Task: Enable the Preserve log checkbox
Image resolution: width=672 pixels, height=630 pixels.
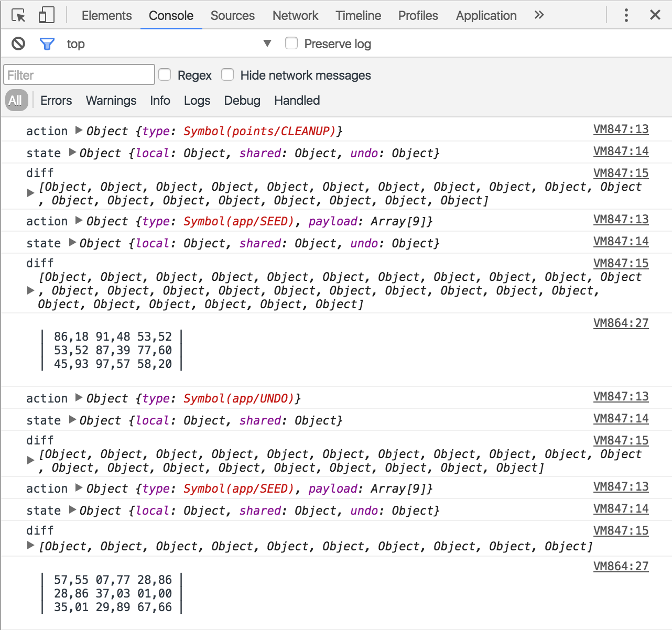Action: (291, 43)
